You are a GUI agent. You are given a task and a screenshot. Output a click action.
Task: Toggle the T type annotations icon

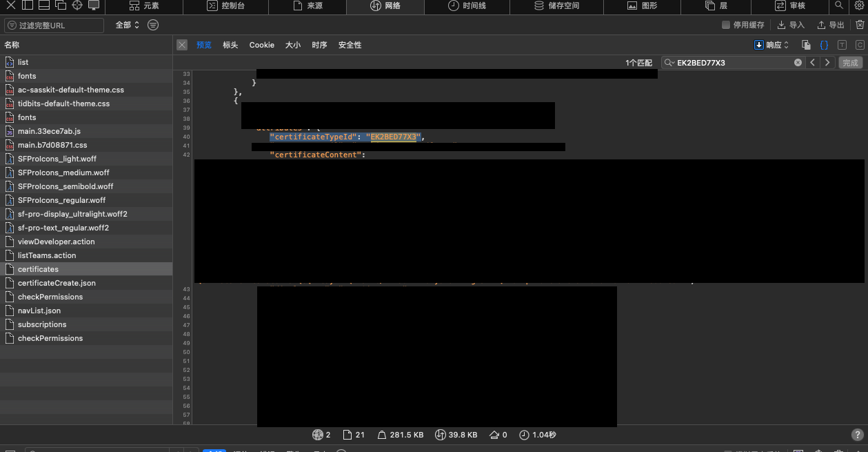(842, 45)
